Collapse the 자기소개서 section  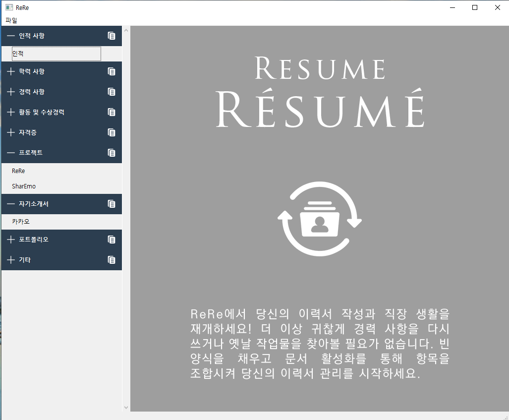click(x=11, y=204)
